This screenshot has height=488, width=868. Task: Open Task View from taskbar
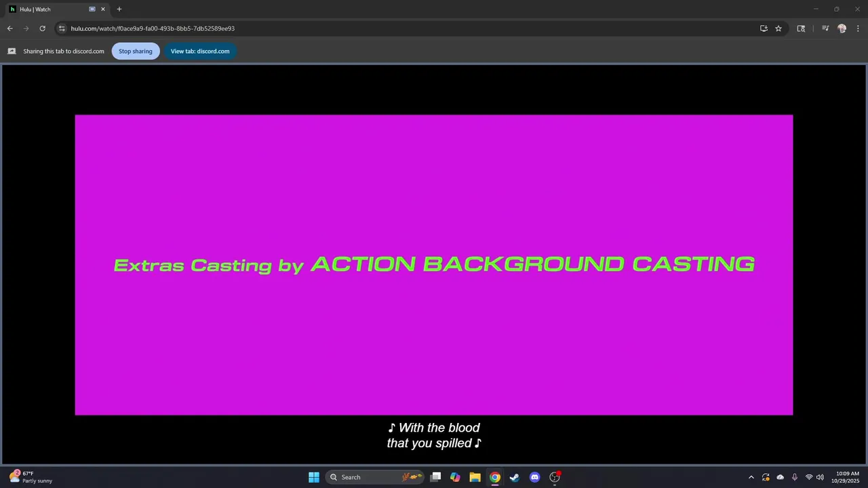[x=436, y=477]
